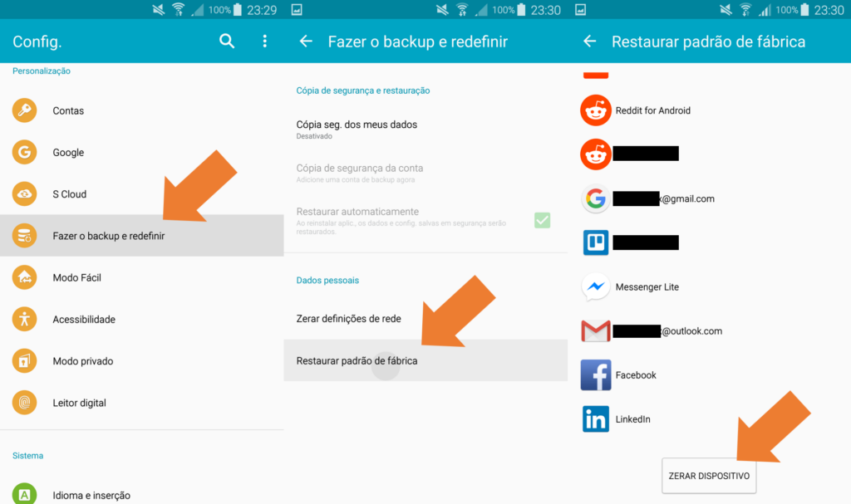851x504 pixels.
Task: Tap the Modo privado icon
Action: tap(25, 361)
